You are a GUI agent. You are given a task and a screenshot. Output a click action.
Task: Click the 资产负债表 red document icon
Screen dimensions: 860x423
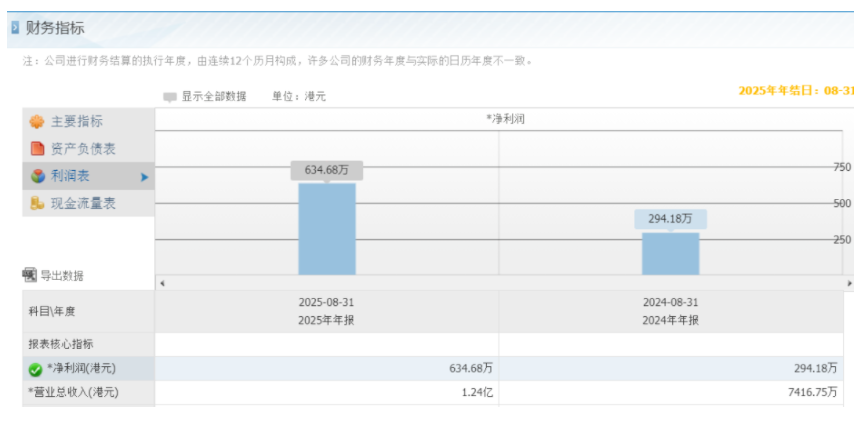(x=37, y=149)
